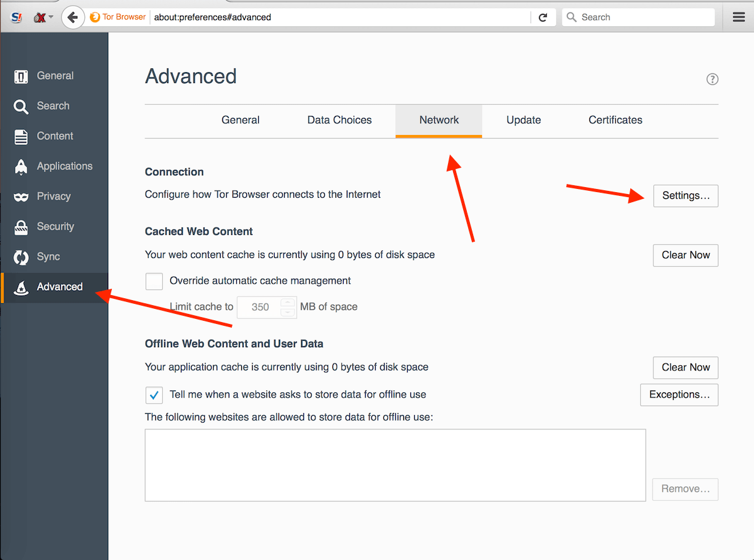
Task: Open the help question mark icon
Action: click(x=712, y=79)
